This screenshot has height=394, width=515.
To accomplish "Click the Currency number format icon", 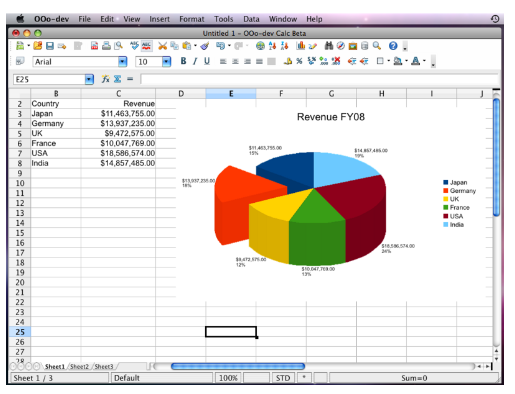I will (288, 61).
